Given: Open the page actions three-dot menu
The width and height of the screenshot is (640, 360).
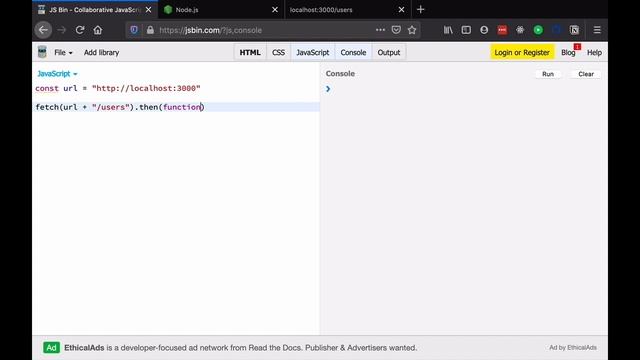Looking at the screenshot, I should coord(380,30).
